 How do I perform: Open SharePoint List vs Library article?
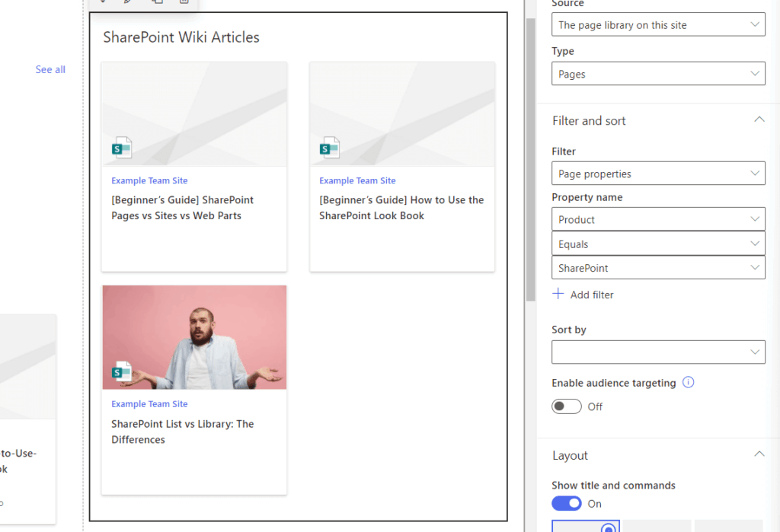(x=182, y=432)
